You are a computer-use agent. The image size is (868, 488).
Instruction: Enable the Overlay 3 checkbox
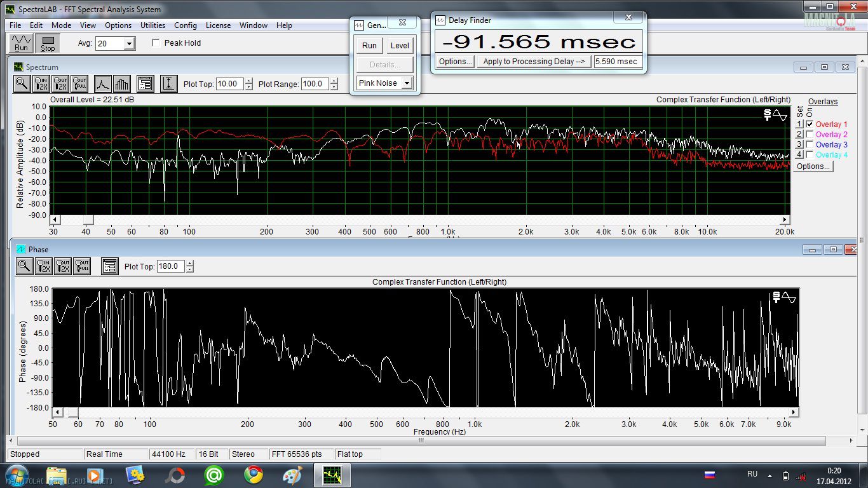tap(810, 145)
